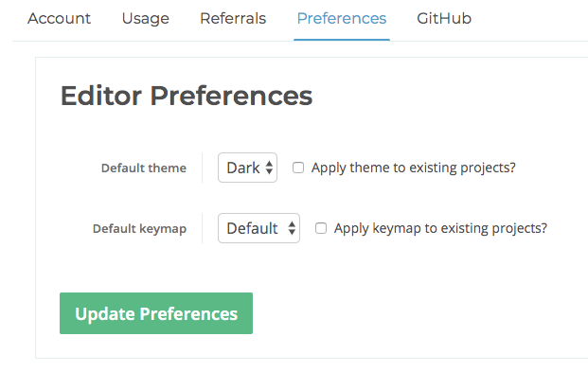Click the Default keymap field label
The height and width of the screenshot is (372, 588).
139,229
